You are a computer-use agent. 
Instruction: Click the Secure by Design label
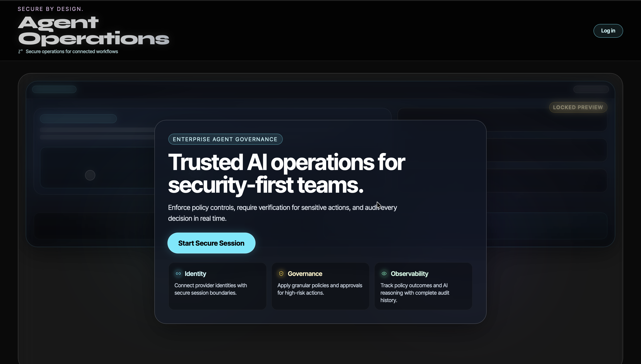(x=50, y=9)
